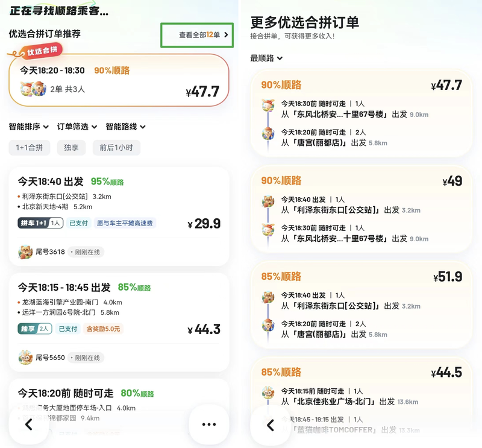Tap the back arrow on left screen
The width and height of the screenshot is (482, 448).
29,424
